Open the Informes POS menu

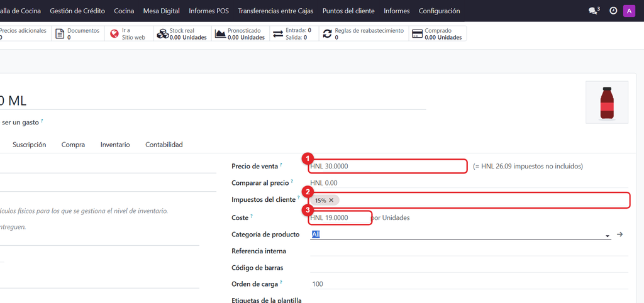209,11
